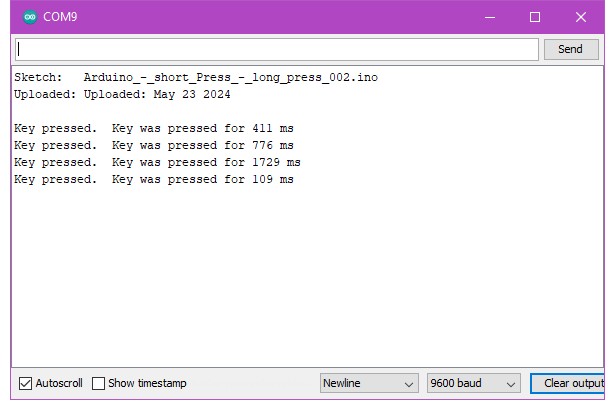Enable the Show timestamp checkbox
Image resolution: width=615 pixels, height=410 pixels.
tap(99, 383)
